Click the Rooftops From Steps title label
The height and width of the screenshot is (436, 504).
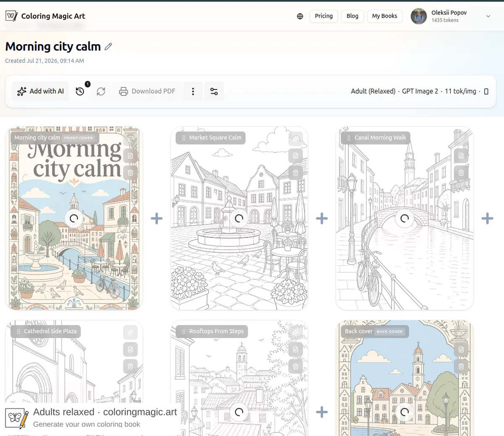(x=216, y=331)
